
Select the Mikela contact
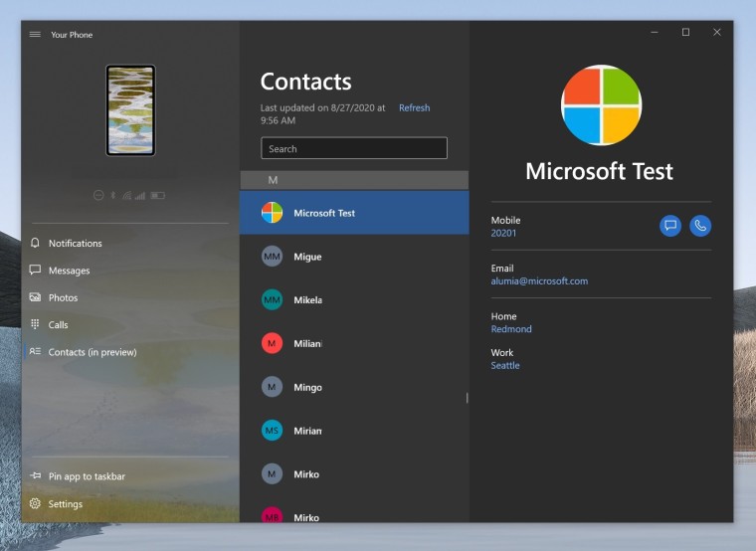(x=354, y=299)
